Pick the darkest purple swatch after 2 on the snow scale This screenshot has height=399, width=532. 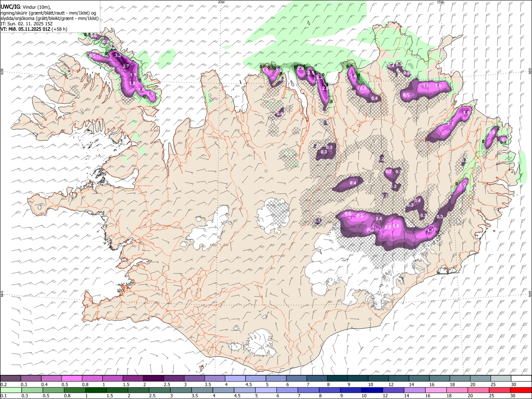153,378
